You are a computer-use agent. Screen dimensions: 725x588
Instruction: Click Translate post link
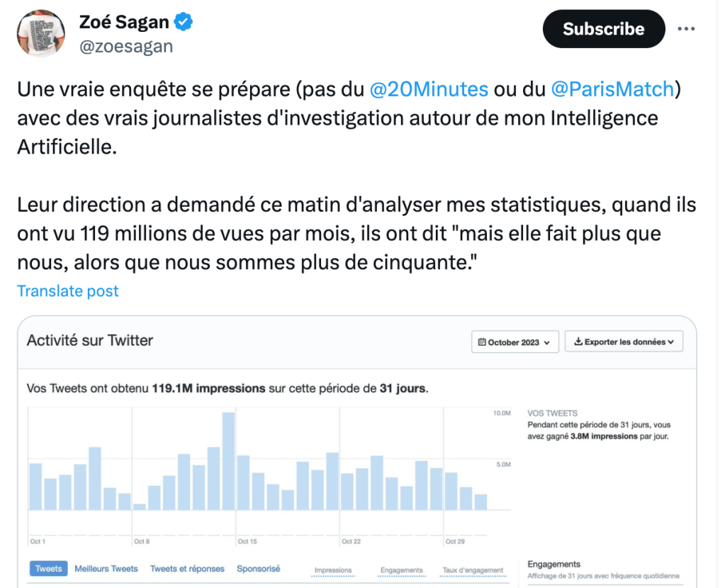coord(68,291)
